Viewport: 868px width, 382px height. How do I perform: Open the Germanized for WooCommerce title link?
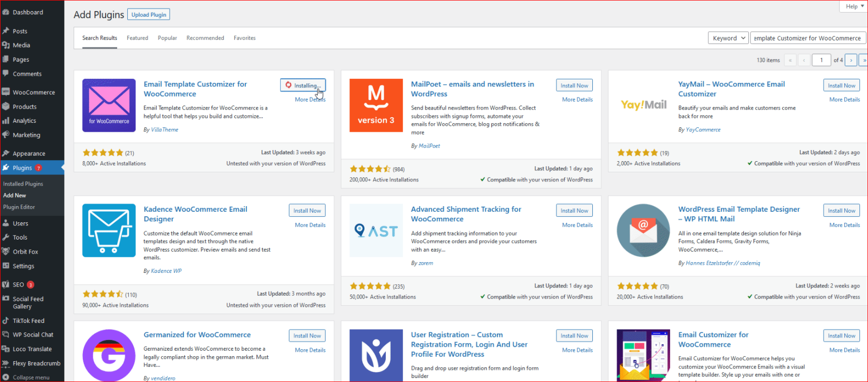click(197, 335)
